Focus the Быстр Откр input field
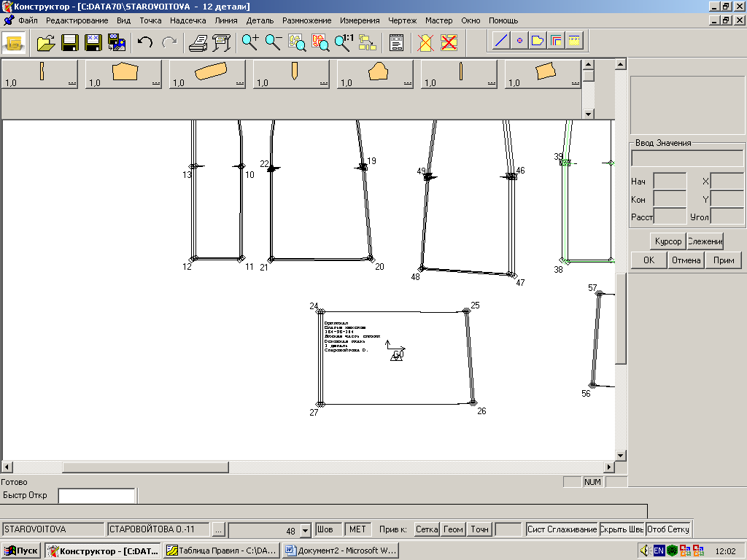The width and height of the screenshot is (747, 560). [x=97, y=496]
